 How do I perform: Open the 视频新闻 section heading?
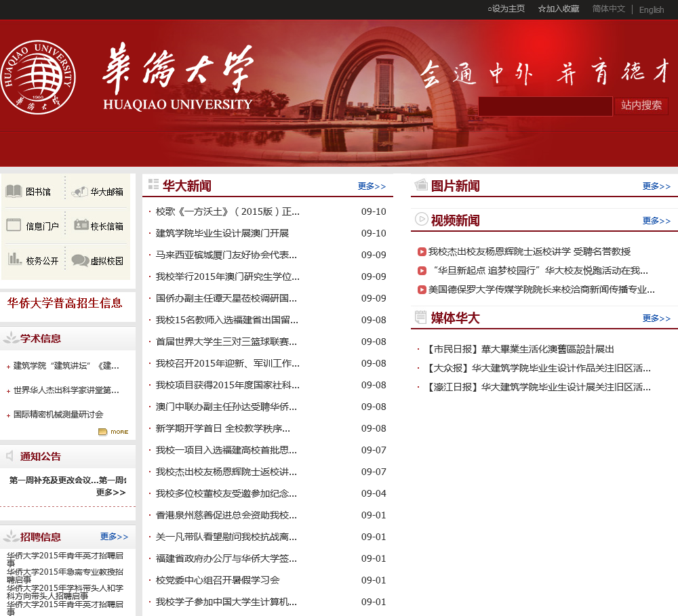click(x=456, y=220)
